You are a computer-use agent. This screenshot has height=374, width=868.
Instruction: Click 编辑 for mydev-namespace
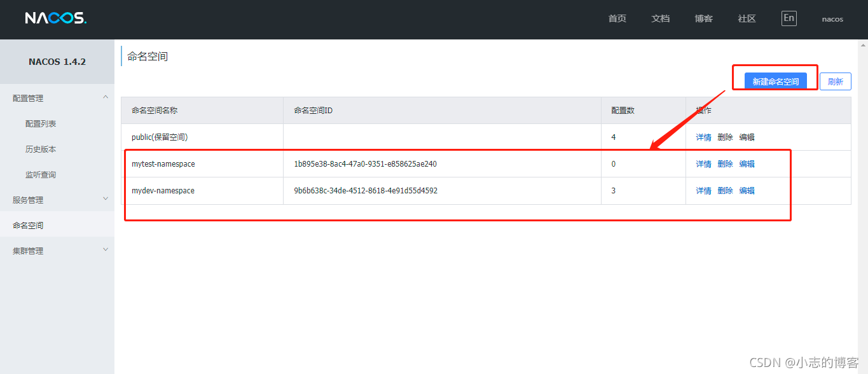[747, 191]
